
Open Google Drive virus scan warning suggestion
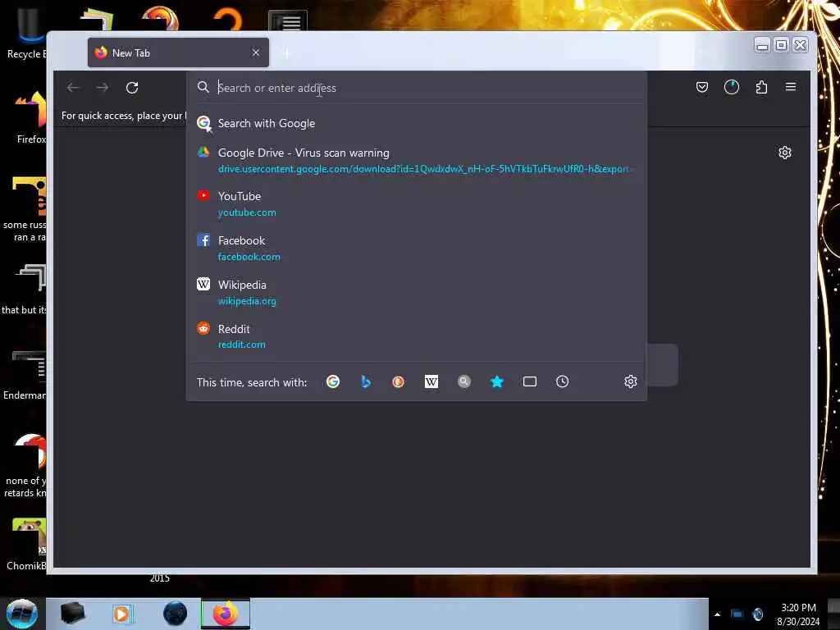[x=417, y=160]
